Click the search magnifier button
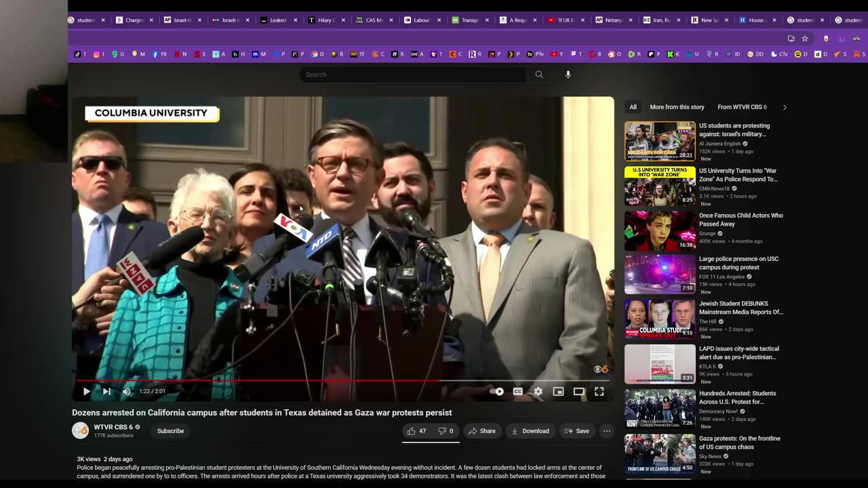 pos(539,75)
